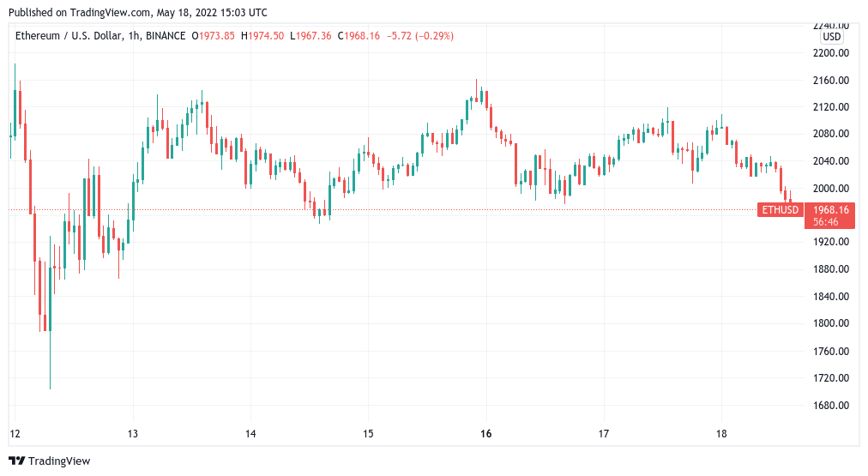Screen dimensions: 868x476
Task: Click the BINANCE exchange label
Action: tap(167, 36)
